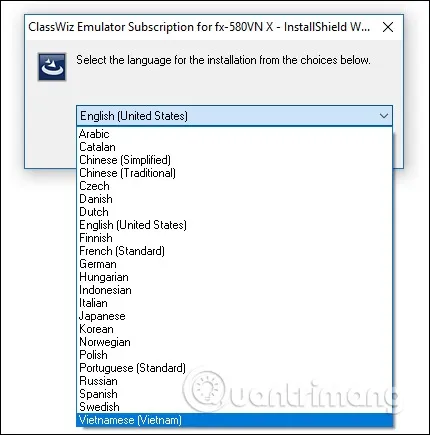Screen dimensions: 430x435
Task: Choose Arabic from the language list
Action: 234,134
